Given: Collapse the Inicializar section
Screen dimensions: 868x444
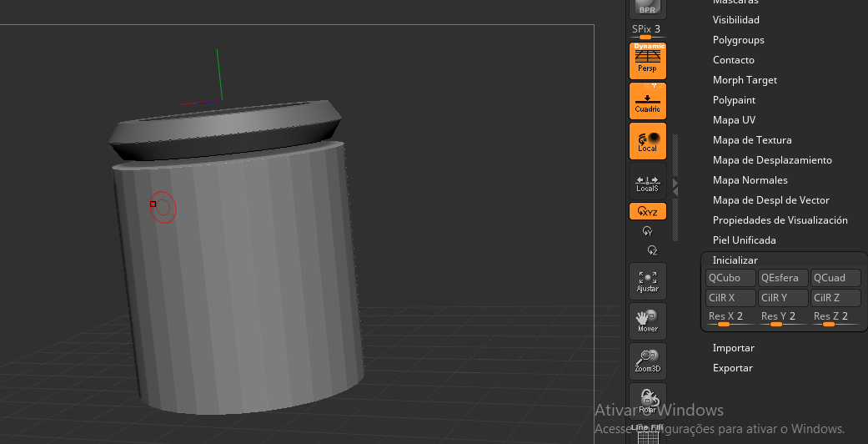Looking at the screenshot, I should [735, 260].
